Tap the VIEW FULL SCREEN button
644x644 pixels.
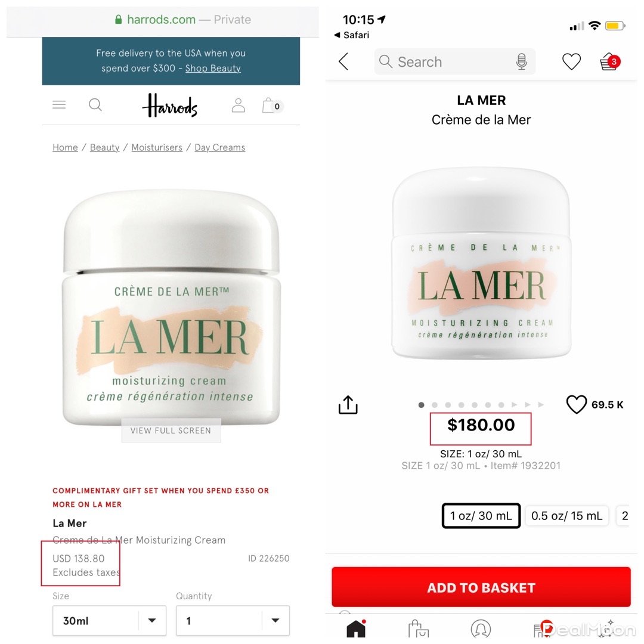[171, 431]
